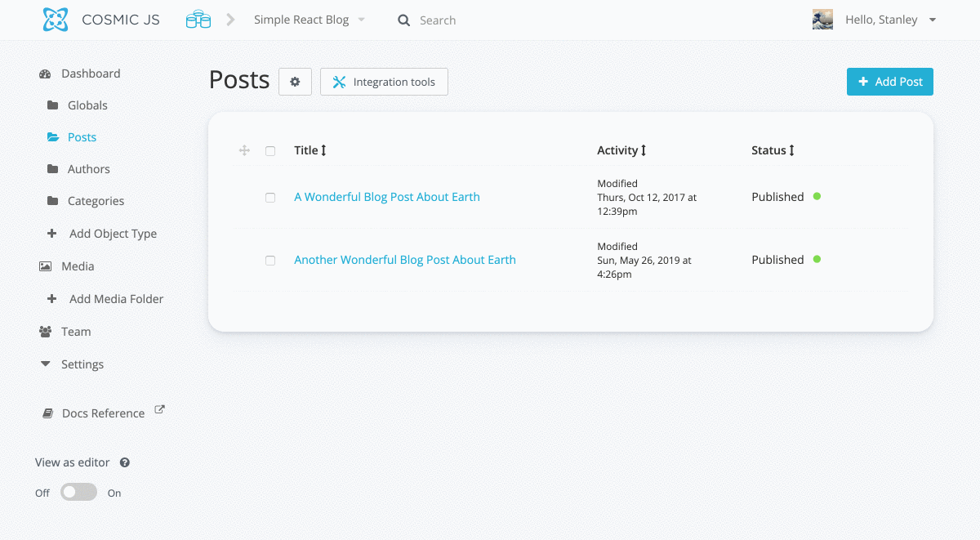
Task: Open A Wonderful Blog Post About Earth
Action: pyautogui.click(x=387, y=197)
